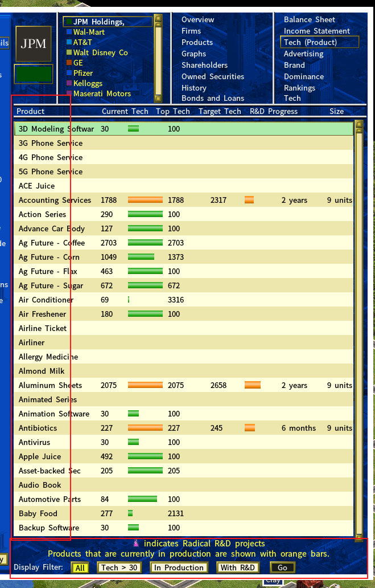Open the Shareholders menu item
Viewport: 375px width, 588px height.
click(204, 65)
